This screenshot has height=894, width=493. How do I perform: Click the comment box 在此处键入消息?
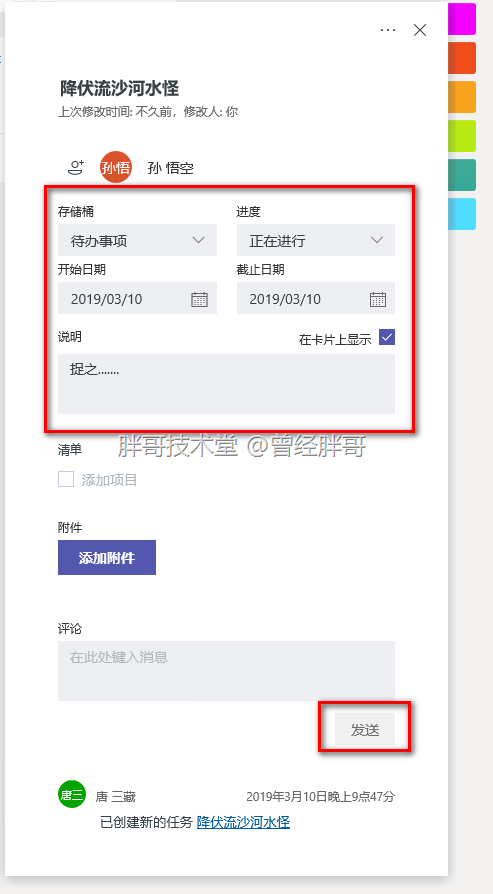click(226, 671)
